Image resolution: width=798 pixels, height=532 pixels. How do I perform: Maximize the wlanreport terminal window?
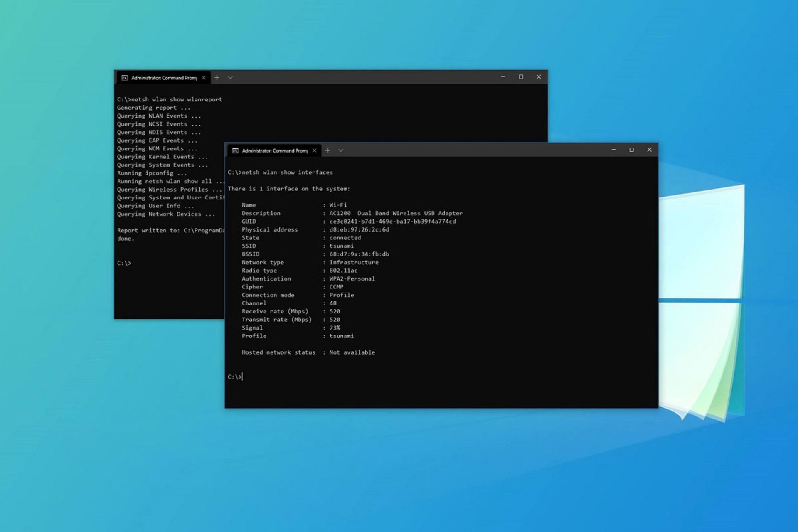521,77
